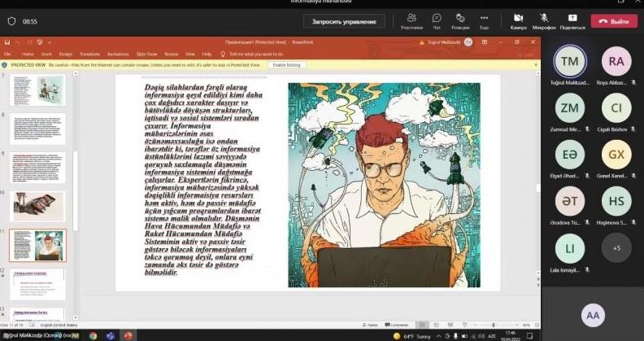The height and width of the screenshot is (341, 644).
Task: Click the shield icon beside the meeting timer
Action: tap(11, 21)
